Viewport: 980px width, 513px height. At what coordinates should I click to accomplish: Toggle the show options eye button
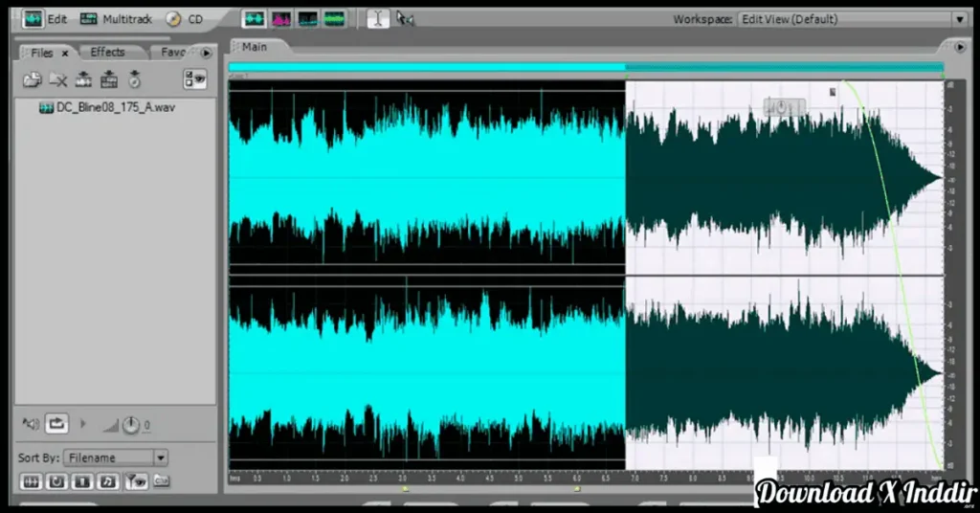pos(195,79)
